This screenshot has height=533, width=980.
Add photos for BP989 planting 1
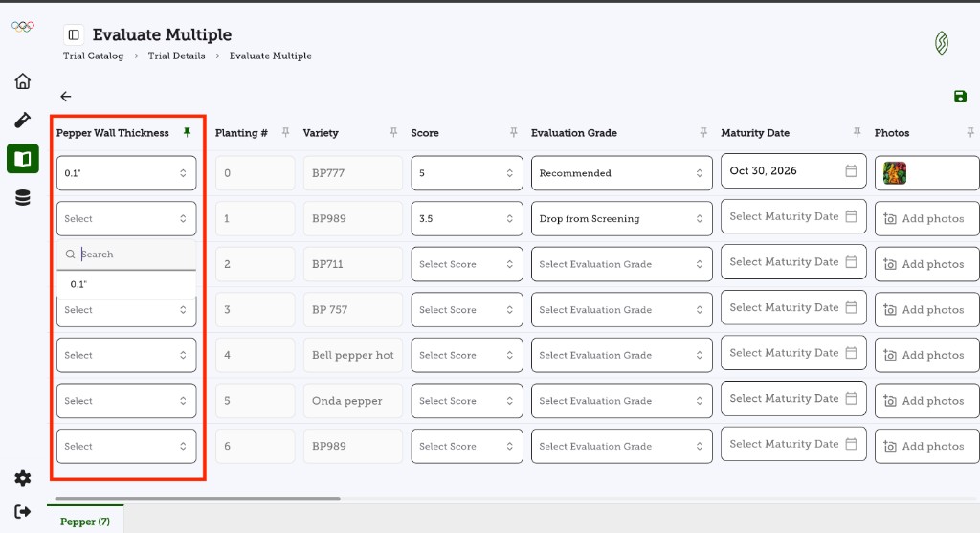(926, 219)
